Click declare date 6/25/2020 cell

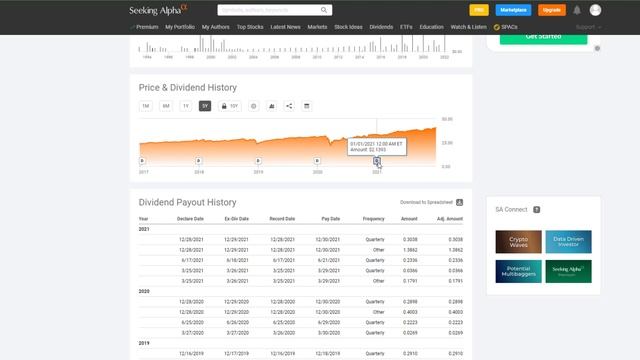point(192,322)
